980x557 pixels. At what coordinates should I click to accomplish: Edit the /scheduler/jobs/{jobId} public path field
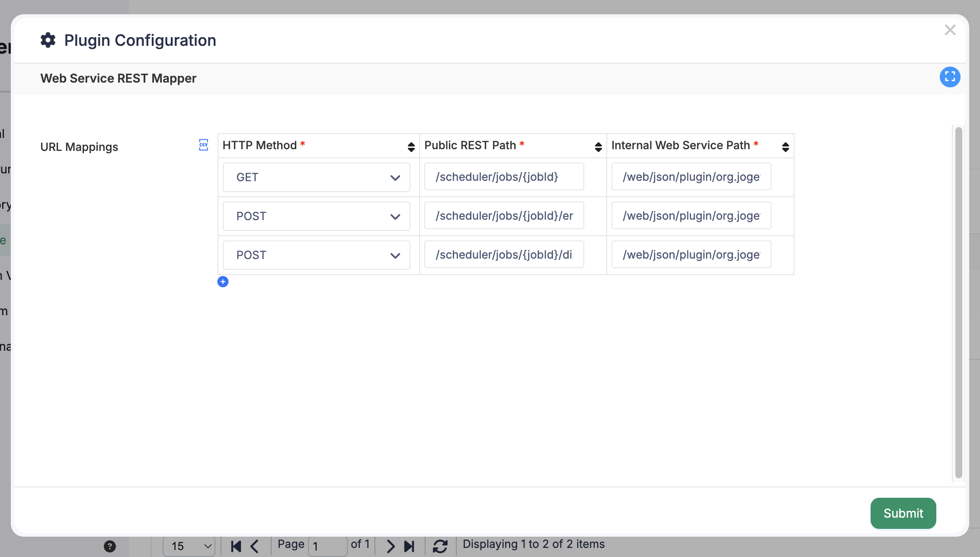[504, 176]
